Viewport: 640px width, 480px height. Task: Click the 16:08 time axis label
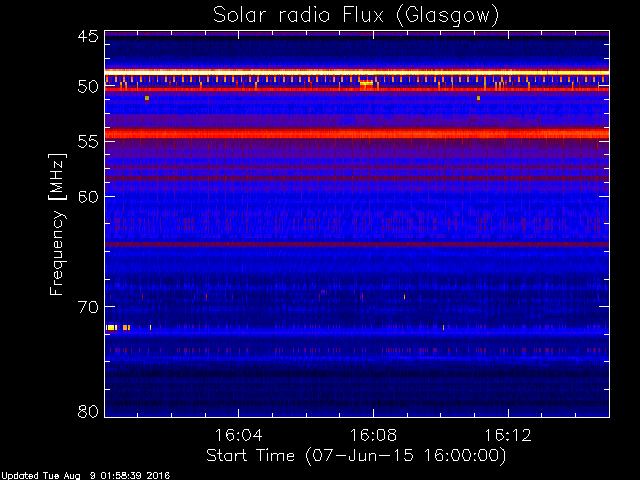pyautogui.click(x=373, y=435)
